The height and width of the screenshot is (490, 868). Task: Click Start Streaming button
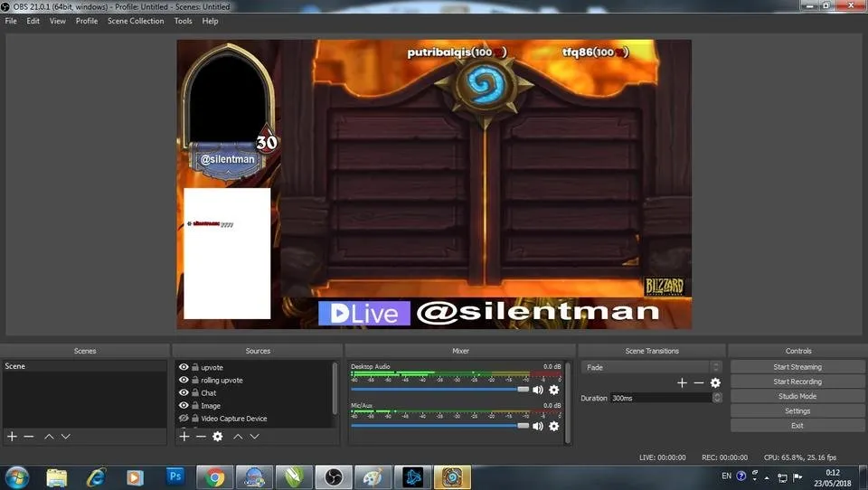click(797, 367)
